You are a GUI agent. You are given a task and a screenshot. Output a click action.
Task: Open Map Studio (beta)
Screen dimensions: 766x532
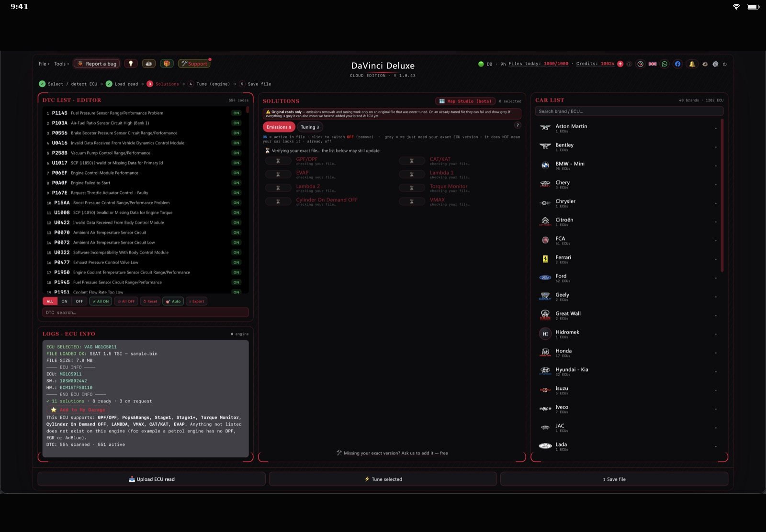pyautogui.click(x=465, y=101)
